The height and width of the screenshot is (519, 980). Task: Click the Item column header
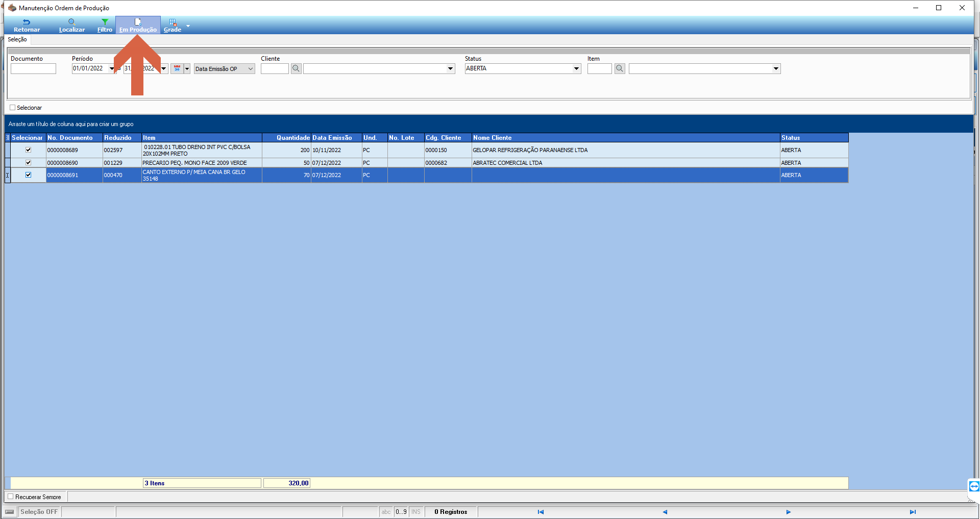click(202, 138)
